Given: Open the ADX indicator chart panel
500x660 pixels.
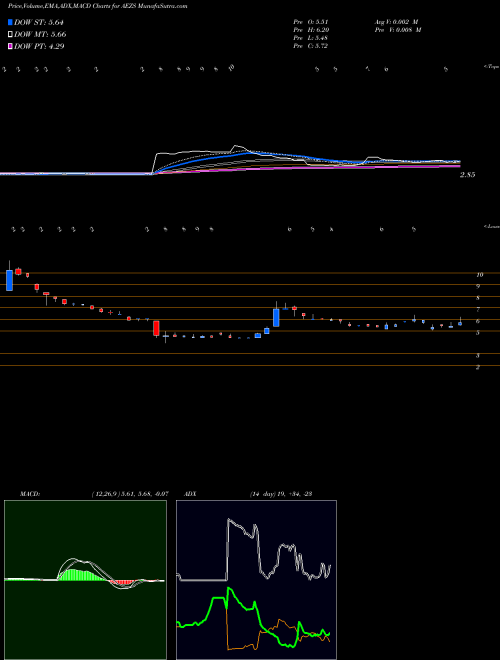Looking at the screenshot, I should [256, 580].
